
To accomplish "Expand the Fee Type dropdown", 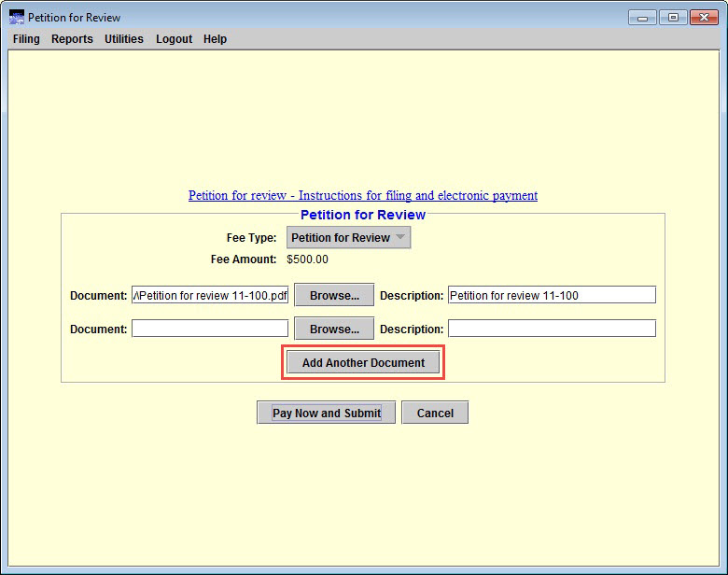I will 348,238.
